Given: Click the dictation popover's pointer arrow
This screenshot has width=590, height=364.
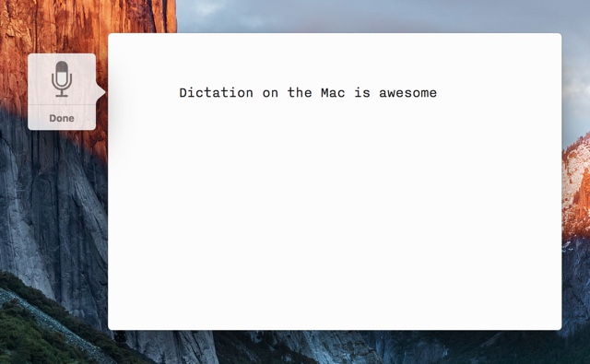Looking at the screenshot, I should point(100,92).
